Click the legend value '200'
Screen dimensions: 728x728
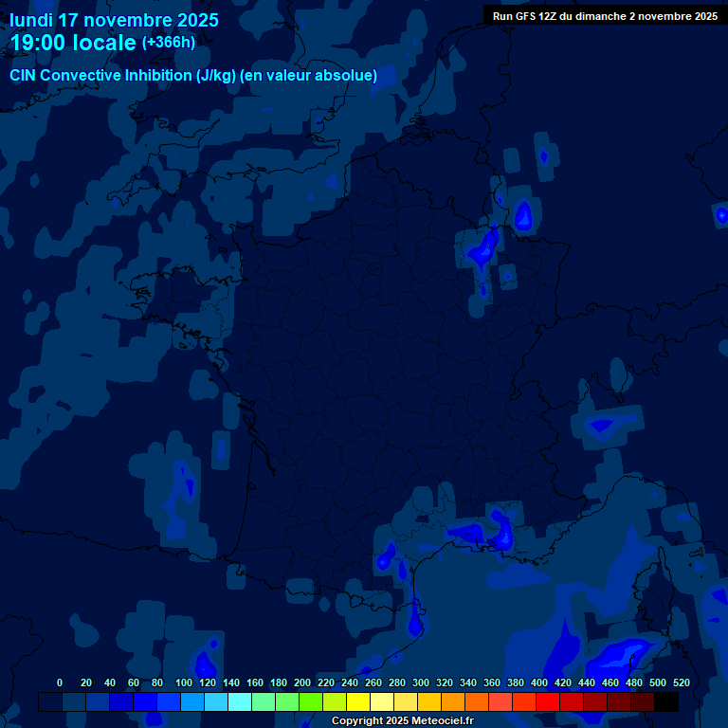(302, 682)
